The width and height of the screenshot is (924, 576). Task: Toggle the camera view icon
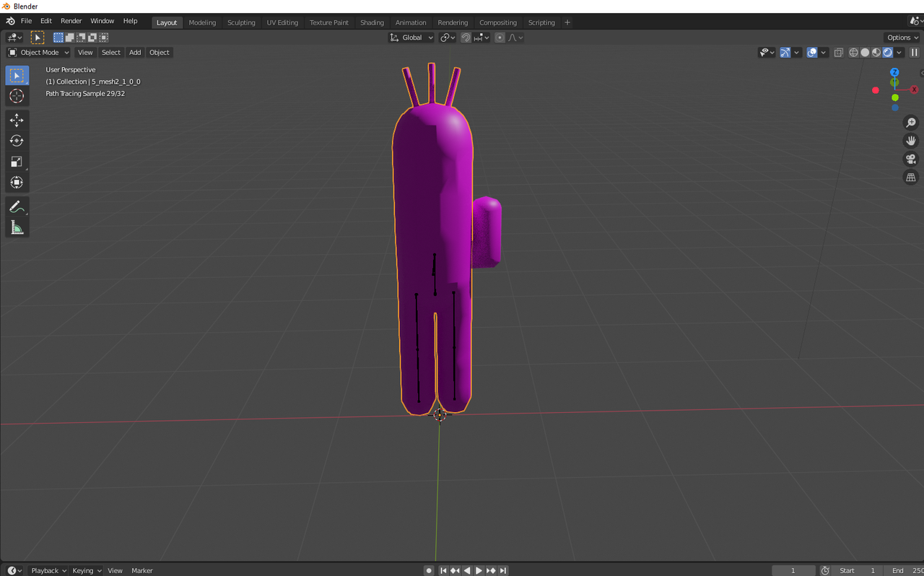coord(911,159)
